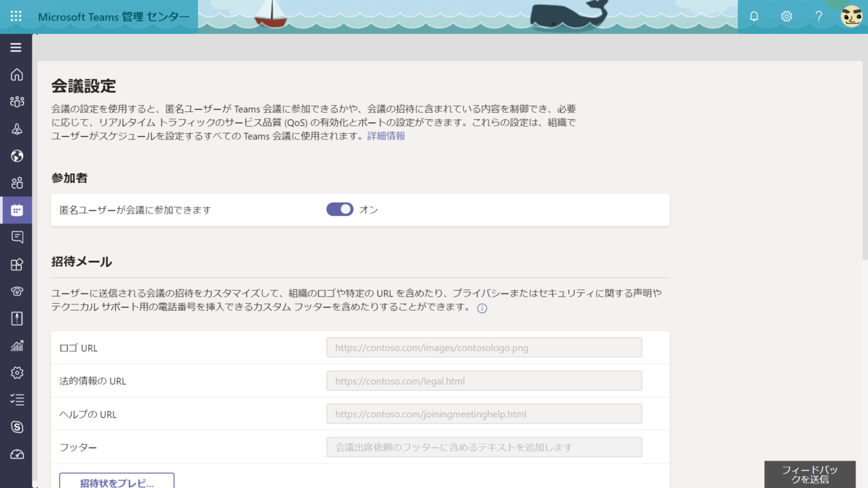868x488 pixels.
Task: Open Devices (bell-shaped) sidebar icon
Action: click(17, 129)
